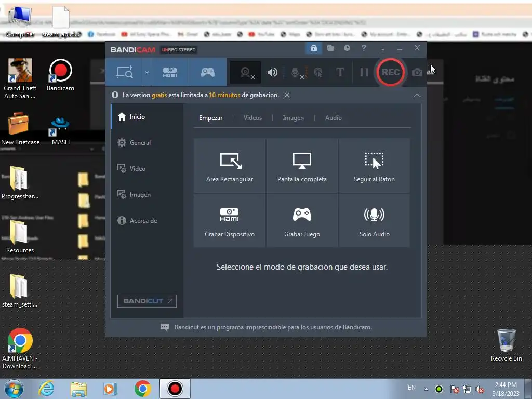Viewport: 532px width, 399px height.
Task: Open the clock showing 2:44 PM
Action: click(x=506, y=389)
